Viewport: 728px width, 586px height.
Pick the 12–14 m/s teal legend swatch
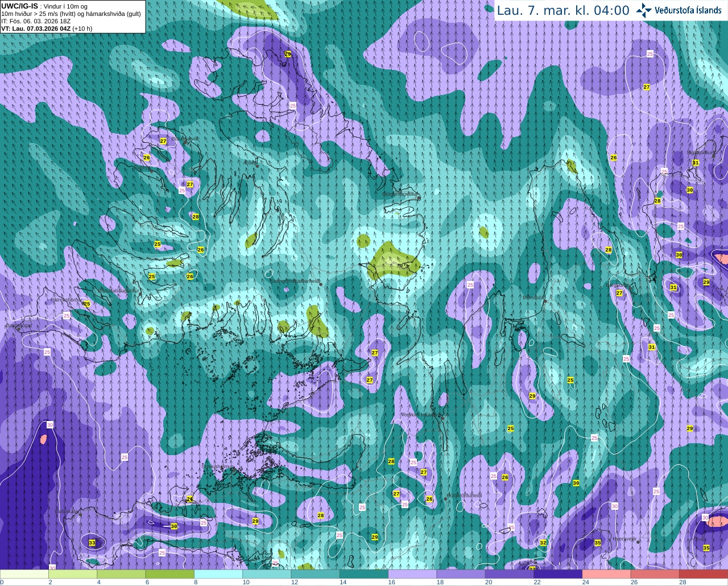(316, 574)
